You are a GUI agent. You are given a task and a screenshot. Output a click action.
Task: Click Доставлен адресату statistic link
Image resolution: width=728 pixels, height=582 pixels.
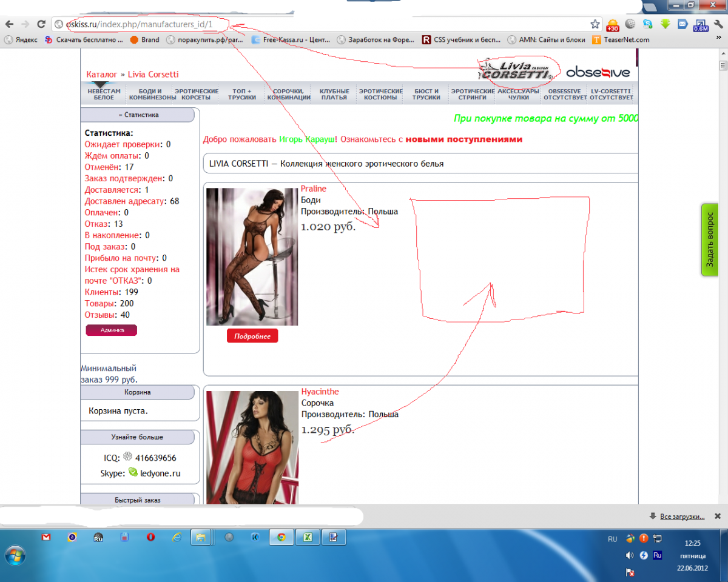[x=126, y=201]
